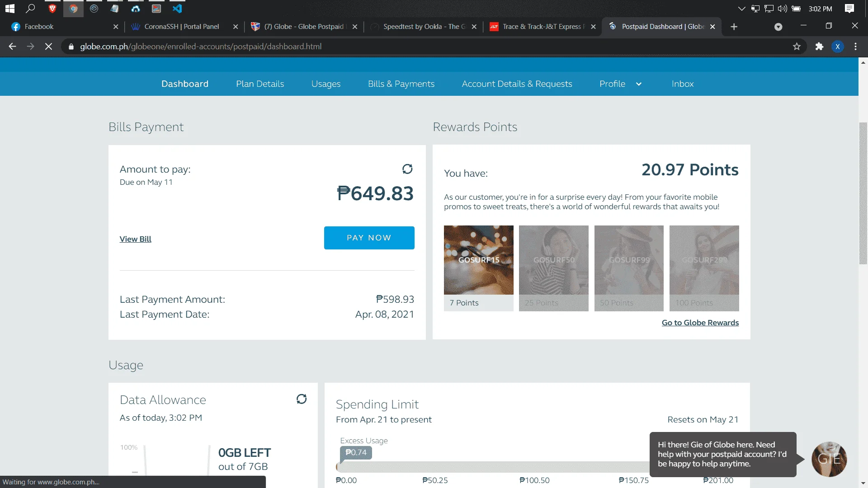Screen dimensions: 868x488
Task: Close the Speedtest by Ookla tab
Action: pos(474,27)
